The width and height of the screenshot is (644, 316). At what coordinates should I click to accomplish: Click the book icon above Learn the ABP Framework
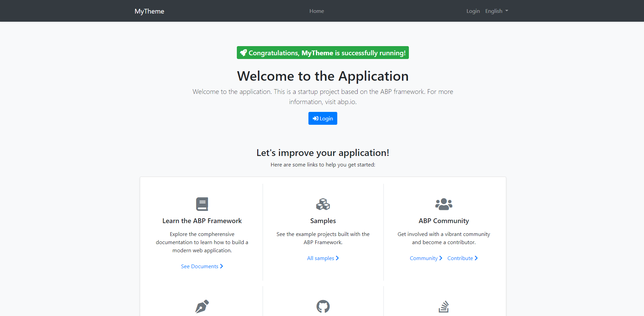(202, 204)
